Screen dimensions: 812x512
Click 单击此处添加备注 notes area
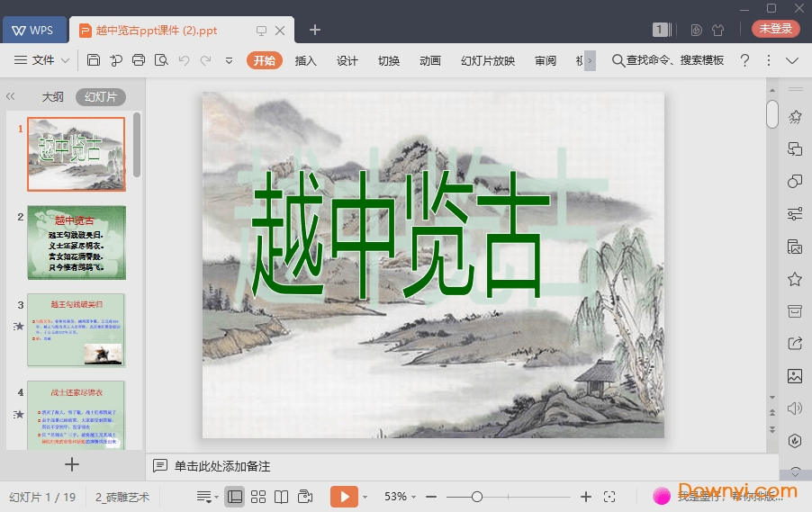pos(222,466)
